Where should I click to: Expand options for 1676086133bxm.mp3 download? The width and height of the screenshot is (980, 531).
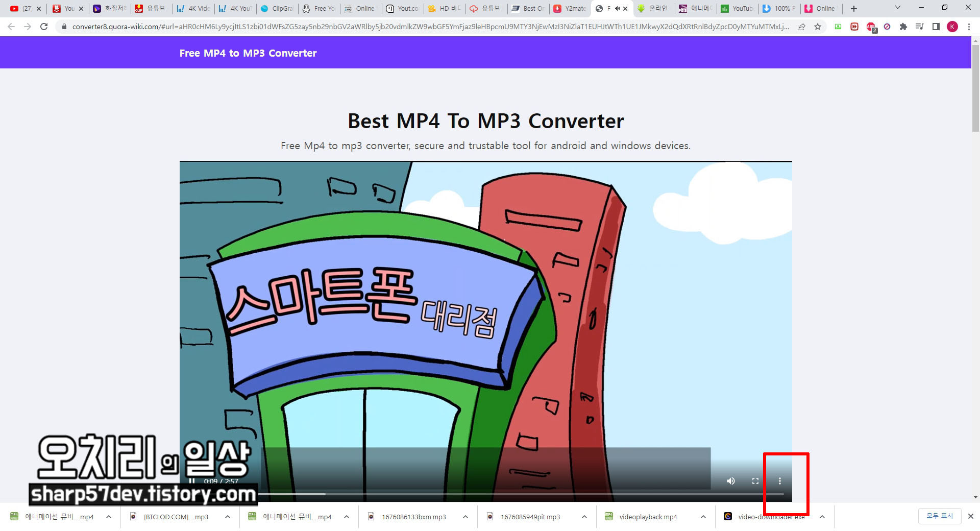(x=465, y=517)
